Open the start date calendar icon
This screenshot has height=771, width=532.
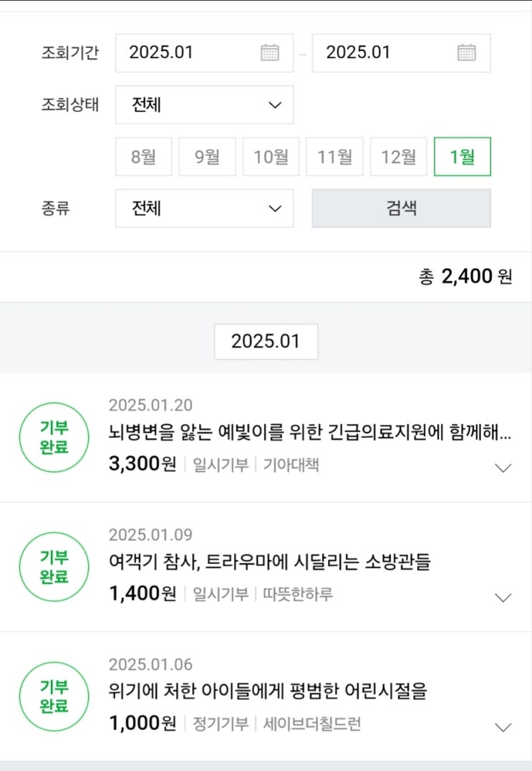click(x=270, y=52)
